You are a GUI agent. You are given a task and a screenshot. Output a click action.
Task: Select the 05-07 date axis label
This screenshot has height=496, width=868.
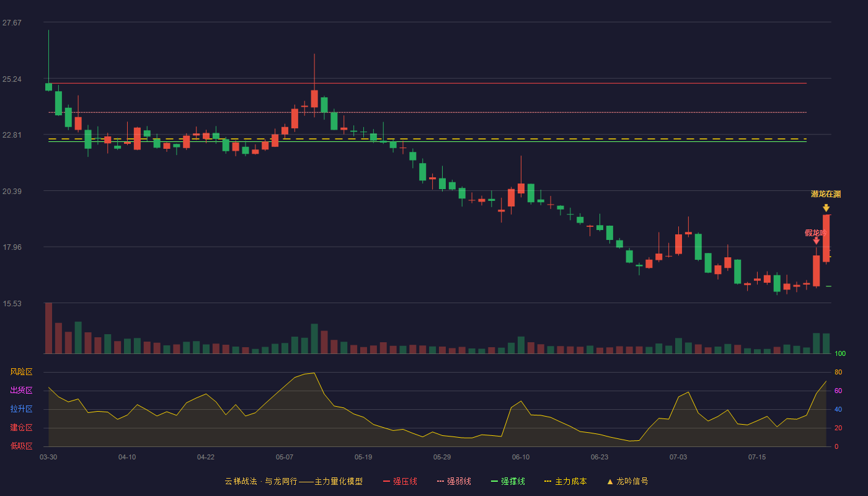pyautogui.click(x=285, y=457)
